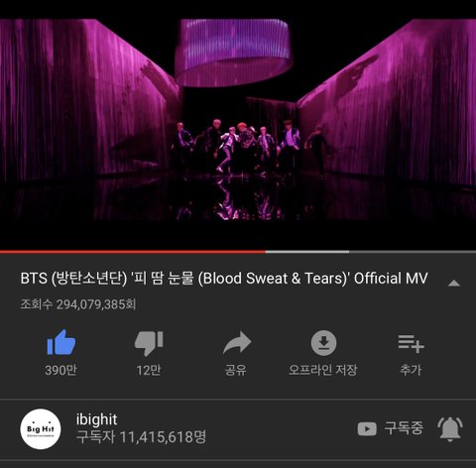Toggle the notification bell for ibighit
Screen dimensions: 476x468
point(450,429)
